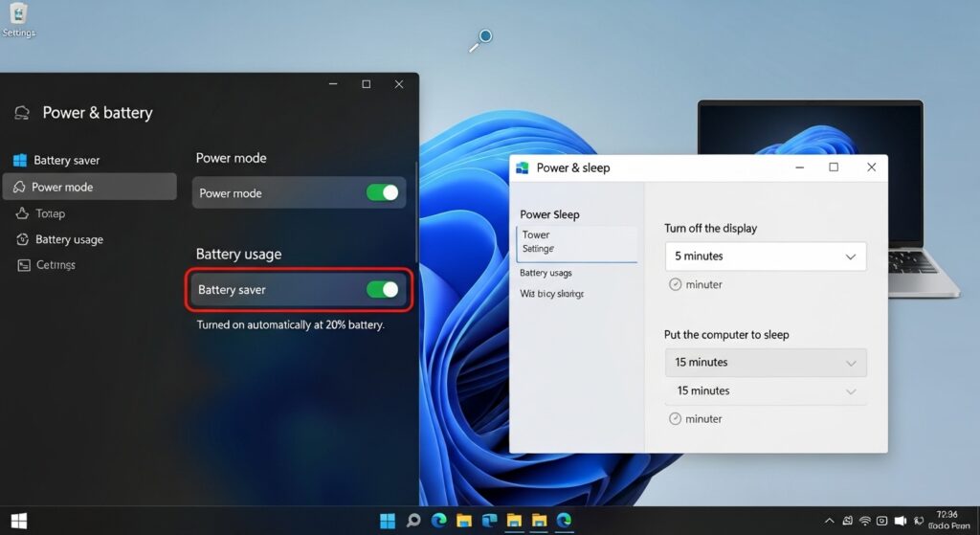Click Tower Settinge item in Power & sleep
The width and height of the screenshot is (980, 535).
tap(538, 241)
